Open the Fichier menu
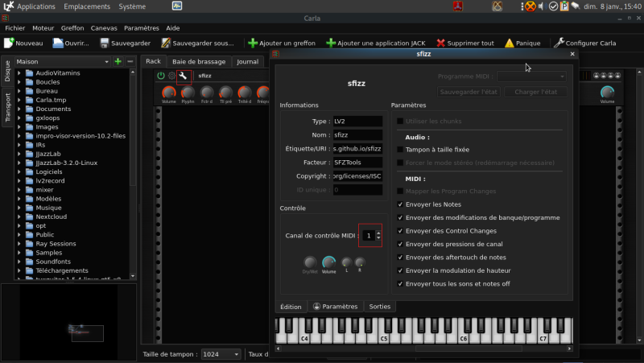Image resolution: width=644 pixels, height=363 pixels. (x=15, y=28)
